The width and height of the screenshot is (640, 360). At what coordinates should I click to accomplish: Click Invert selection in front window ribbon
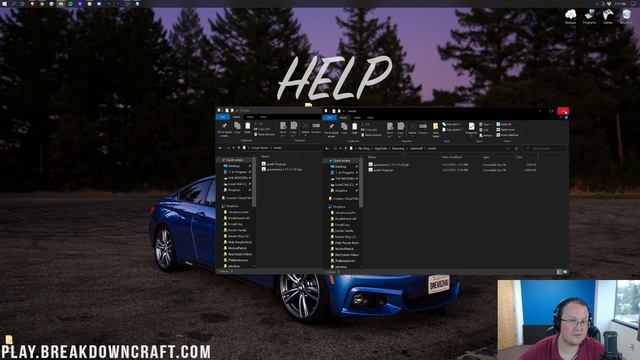click(508, 135)
